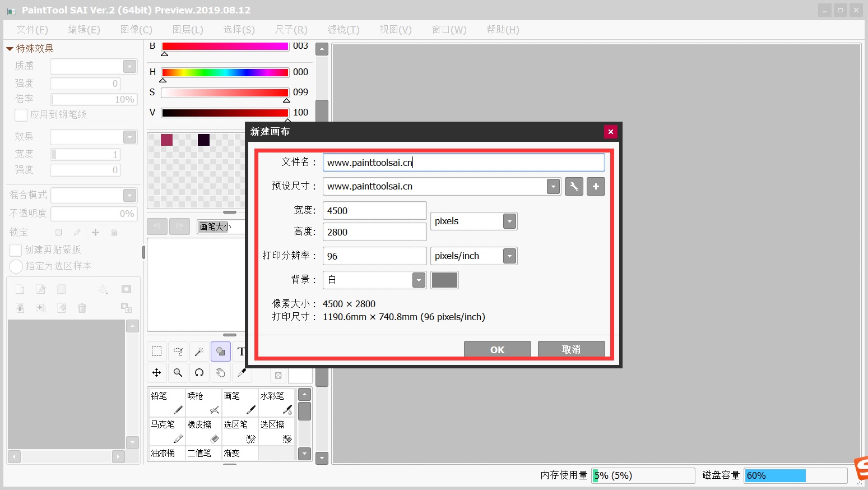This screenshot has width=868, height=490.
Task: Add new preset size with plus
Action: (x=596, y=187)
